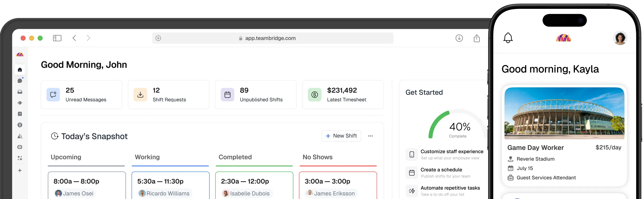Click James Osei name chip
644x199 pixels.
tap(75, 194)
